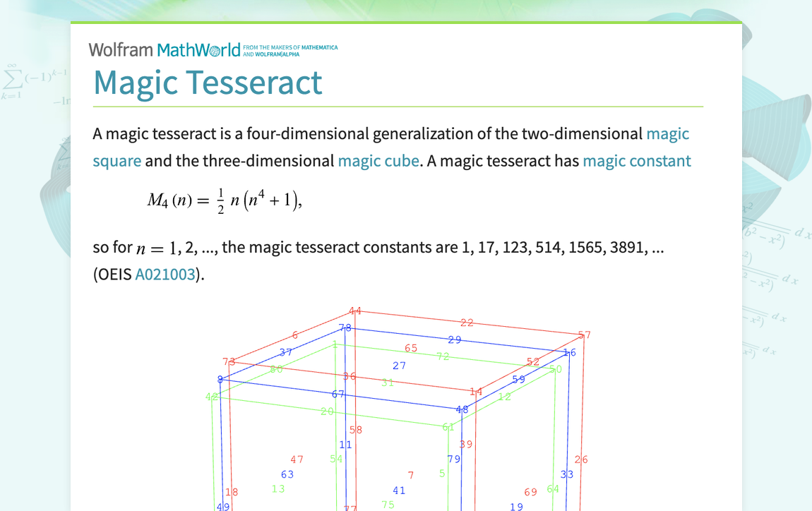Click the green number 65 on the diagram
The width and height of the screenshot is (812, 511).
coord(410,347)
